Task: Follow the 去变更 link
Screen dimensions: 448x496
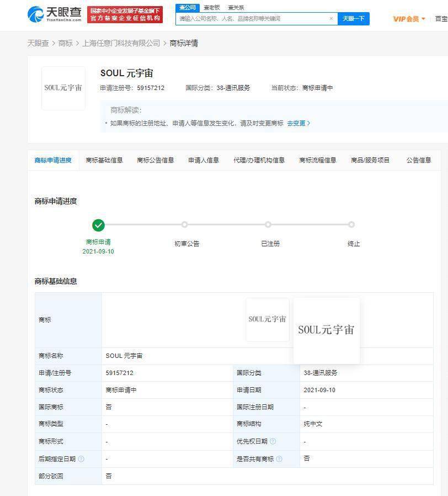Action: click(x=298, y=123)
